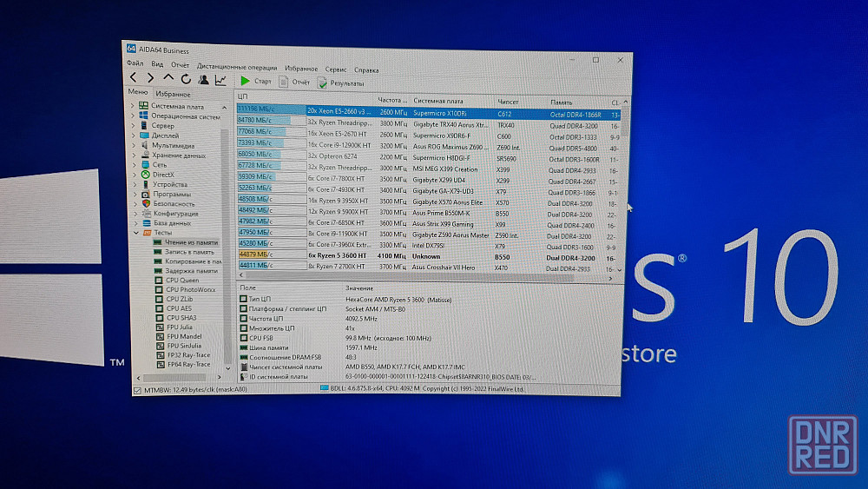
Task: Click the Значение column header
Action: pos(359,288)
